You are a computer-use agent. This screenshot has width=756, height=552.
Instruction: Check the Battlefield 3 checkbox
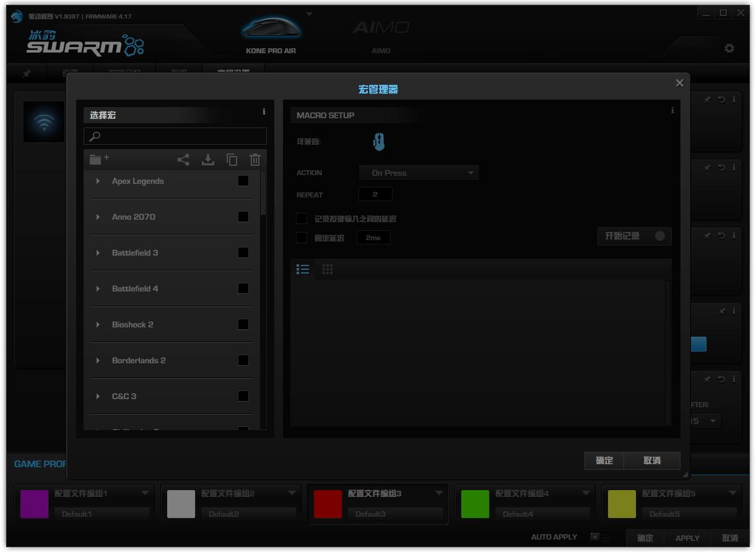tap(243, 252)
